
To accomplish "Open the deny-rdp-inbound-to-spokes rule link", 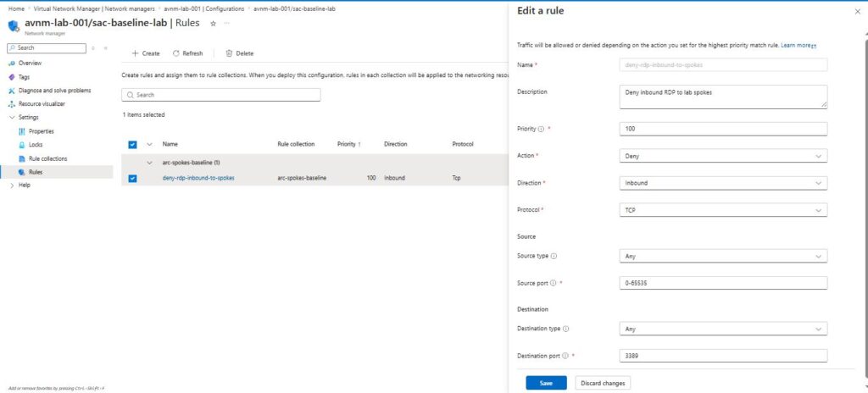I will [198, 178].
